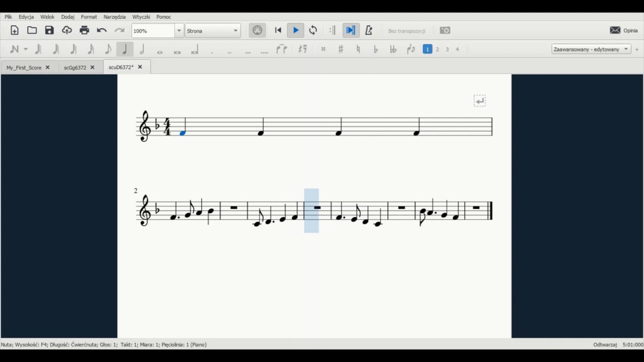Toggle the metronome
This screenshot has height=362, width=644.
point(368,30)
